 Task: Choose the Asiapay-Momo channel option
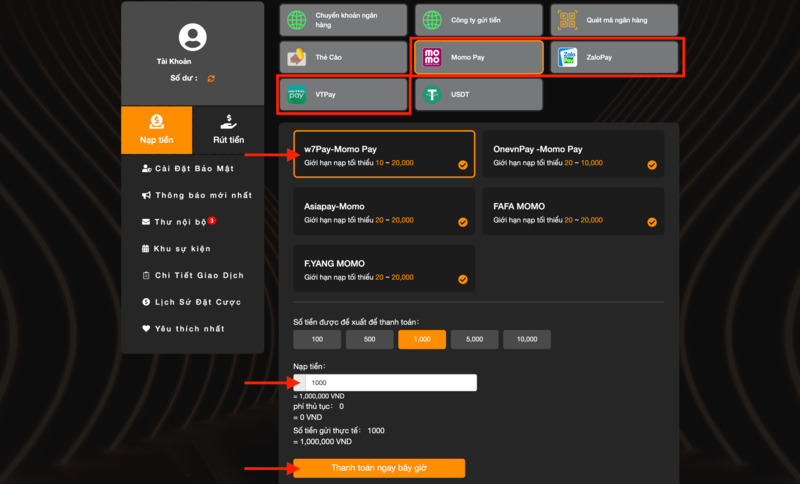coord(384,212)
